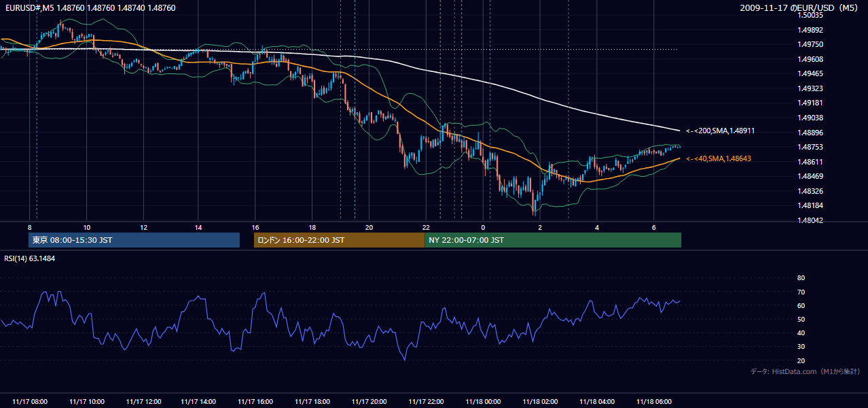Click price axis label 1.49465
Viewport: 868px width, 408px height.
coord(811,73)
